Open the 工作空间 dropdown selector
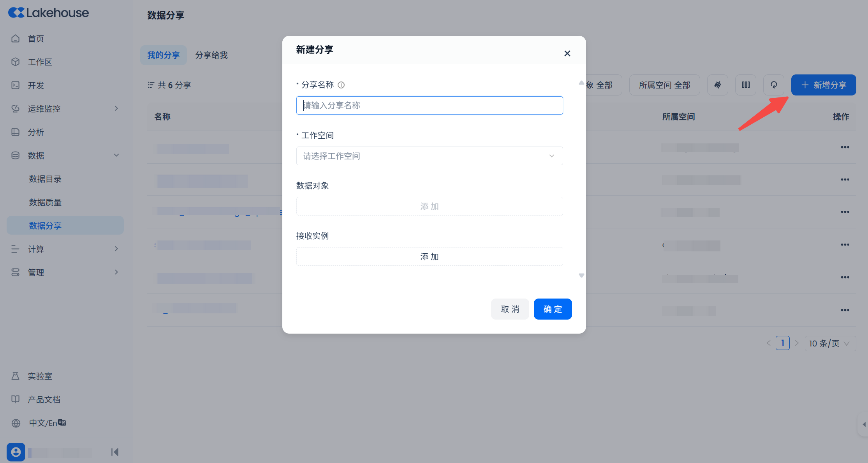 (x=429, y=156)
